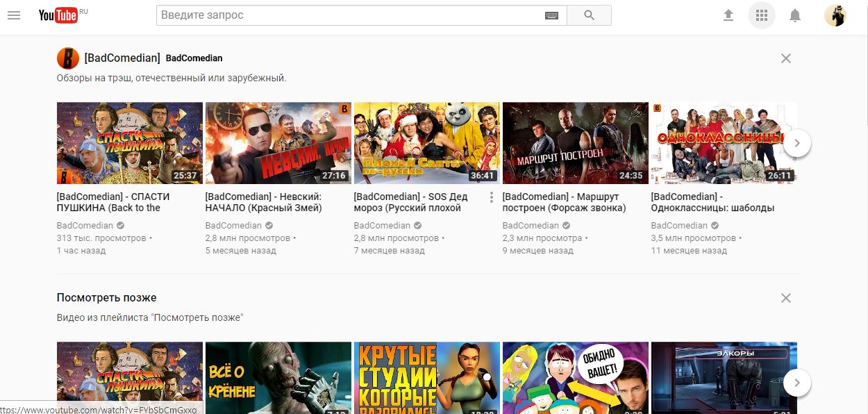This screenshot has width=868, height=414.
Task: Open the ЭЛКОРЫ game video thumbnail
Action: (724, 378)
